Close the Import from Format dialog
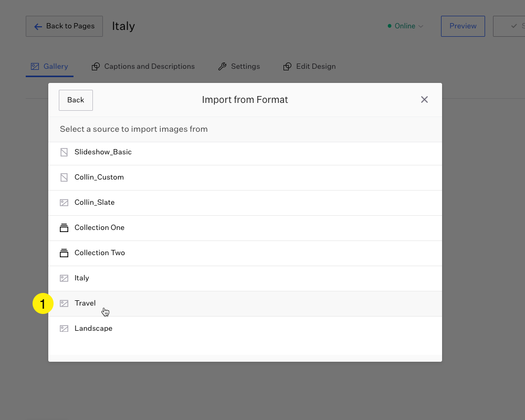Viewport: 525px width, 420px height. pos(424,99)
